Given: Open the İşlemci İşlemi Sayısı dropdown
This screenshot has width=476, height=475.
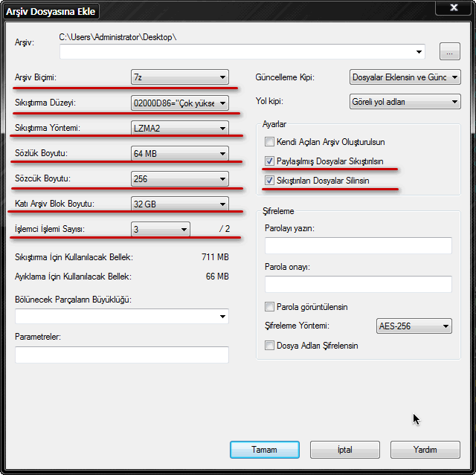Looking at the screenshot, I should coord(161,229).
